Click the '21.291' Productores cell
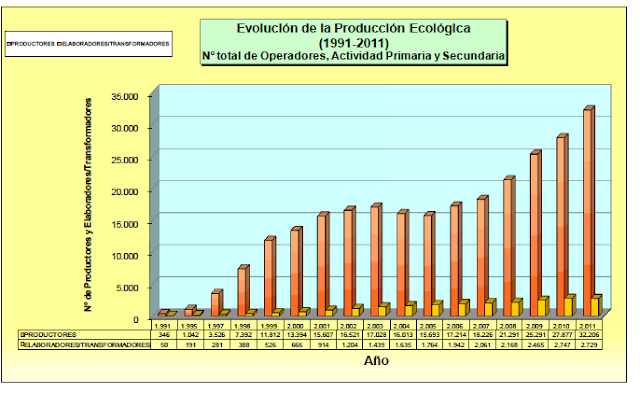The width and height of the screenshot is (640, 393). (509, 335)
